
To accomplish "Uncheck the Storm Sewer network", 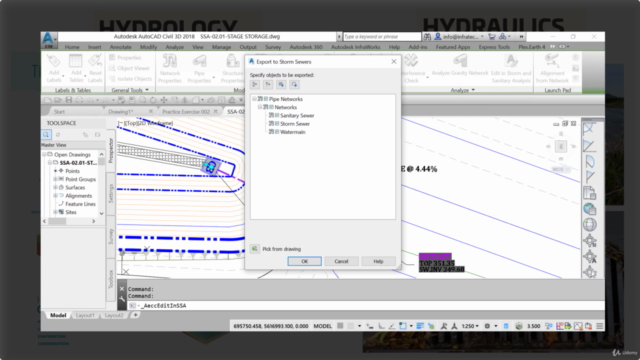I will pyautogui.click(x=277, y=124).
